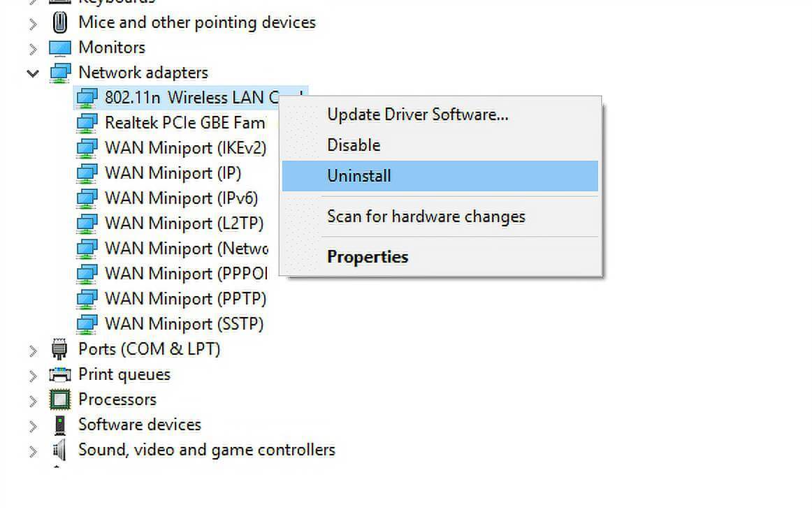
Task: Expand Sound, video and game controllers
Action: (x=33, y=451)
